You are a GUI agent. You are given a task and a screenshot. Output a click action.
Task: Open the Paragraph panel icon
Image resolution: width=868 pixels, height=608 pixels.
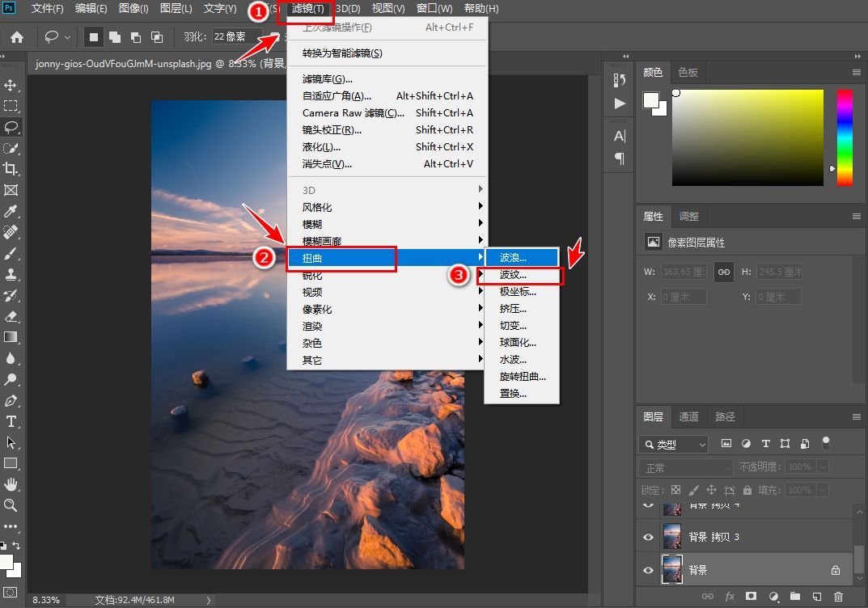point(620,158)
